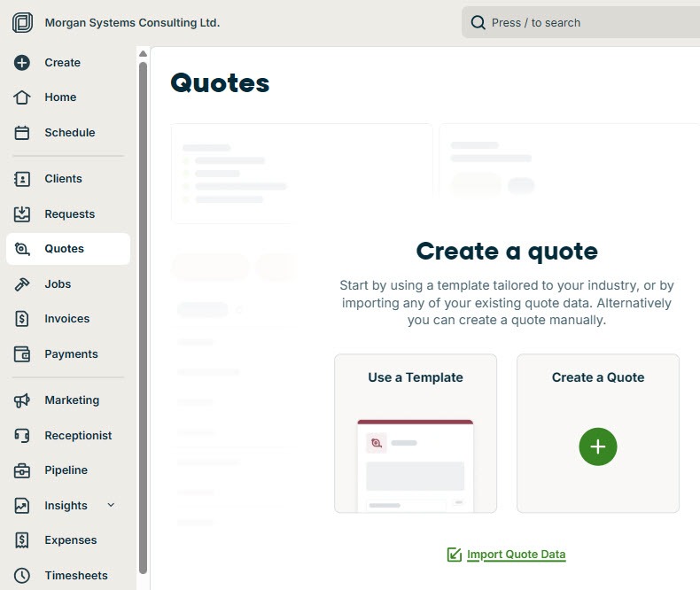Click the Insights chart icon
The image size is (700, 590).
point(22,506)
